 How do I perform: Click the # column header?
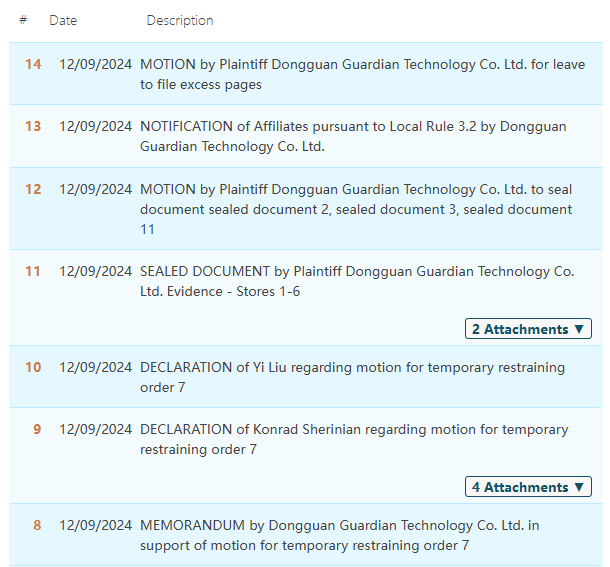pyautogui.click(x=23, y=20)
